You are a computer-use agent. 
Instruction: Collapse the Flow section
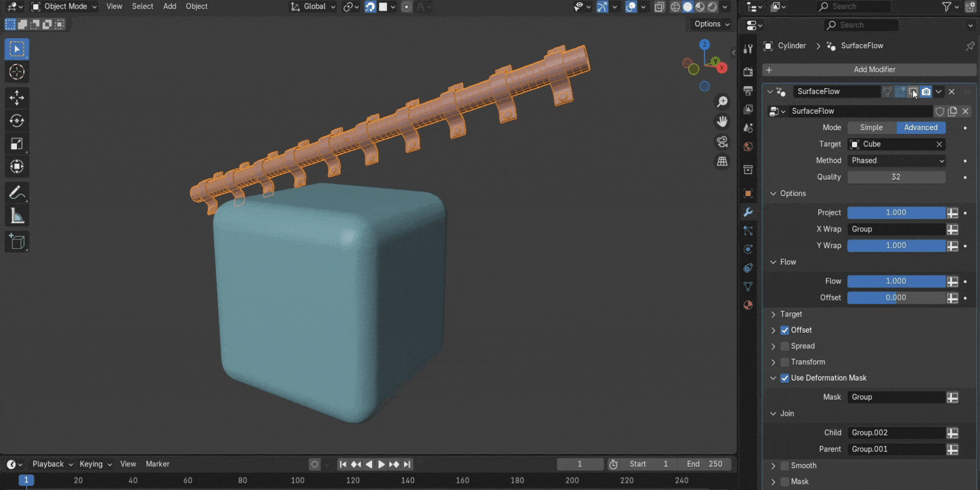[x=774, y=262]
